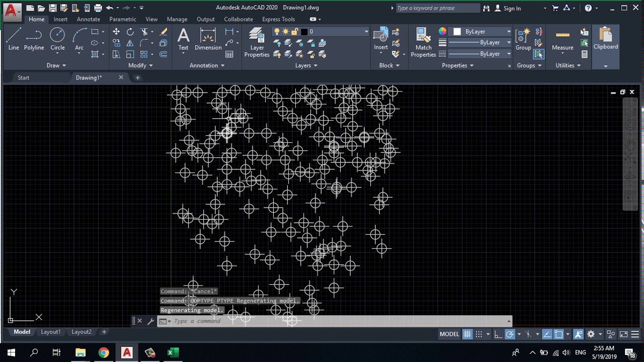Click the Insert block button
The height and width of the screenshot is (362, 644).
click(381, 39)
